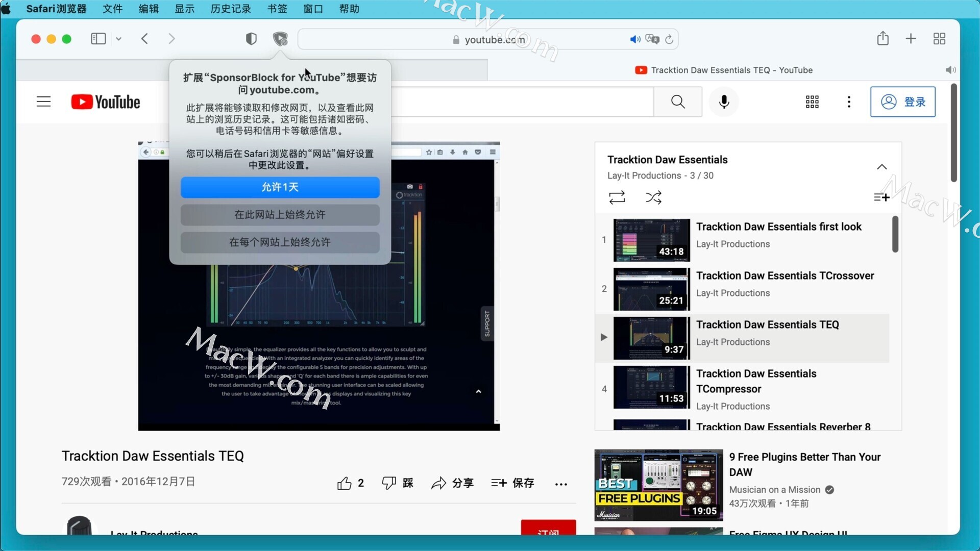This screenshot has height=551, width=980.
Task: Click 在此网站上始终允许 button
Action: coord(280,215)
